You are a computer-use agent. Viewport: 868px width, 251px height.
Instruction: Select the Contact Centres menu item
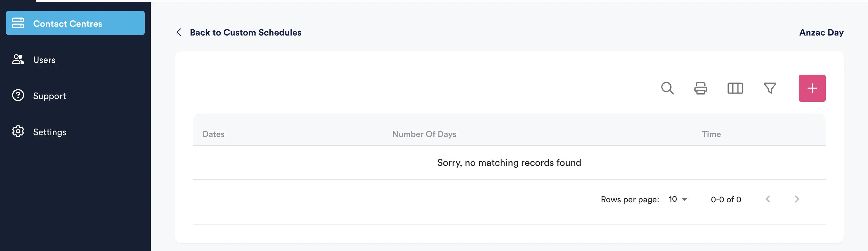68,23
